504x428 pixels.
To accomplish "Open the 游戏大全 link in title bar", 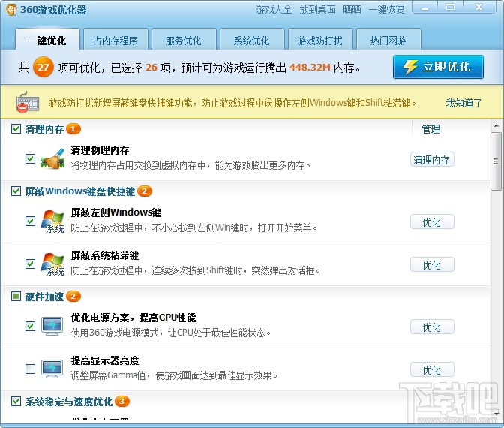I will 274,9.
